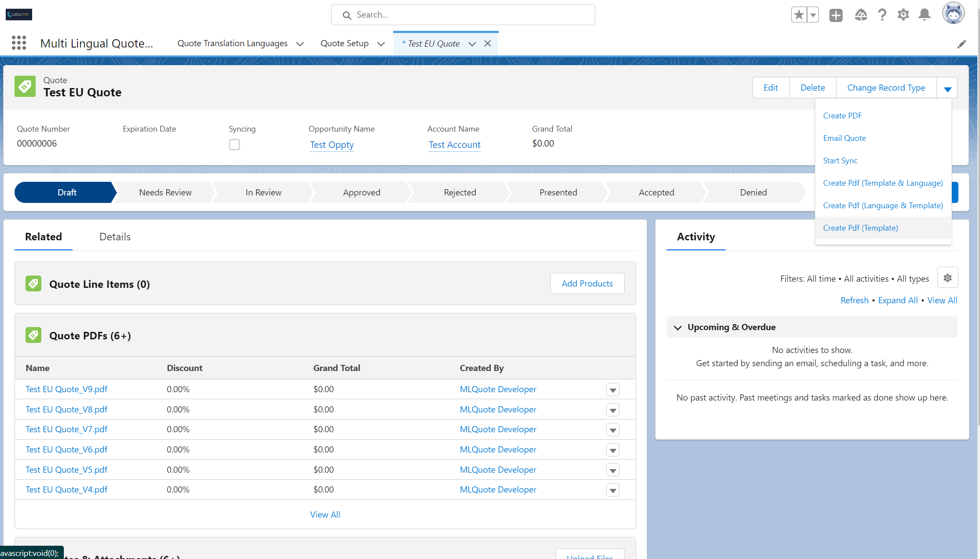
Task: Click the Add Products button
Action: 587,283
